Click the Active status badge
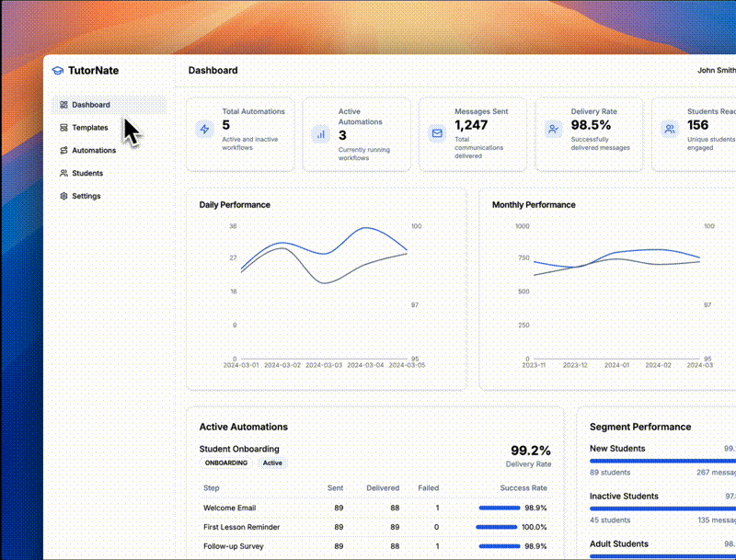 tap(272, 463)
